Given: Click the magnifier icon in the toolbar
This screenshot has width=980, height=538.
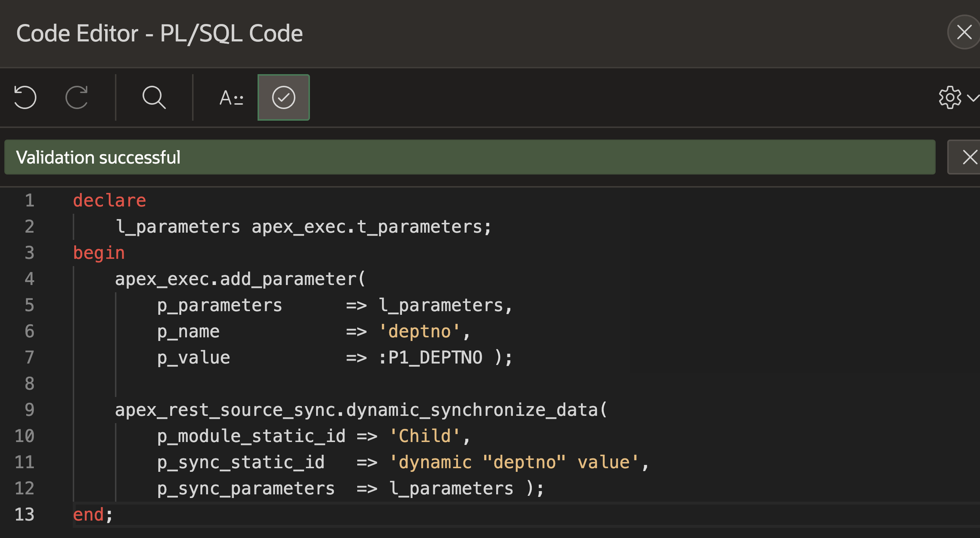Looking at the screenshot, I should (154, 97).
